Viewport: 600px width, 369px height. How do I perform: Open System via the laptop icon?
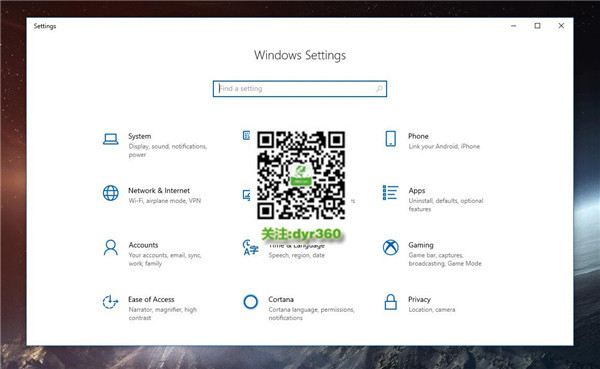[111, 139]
